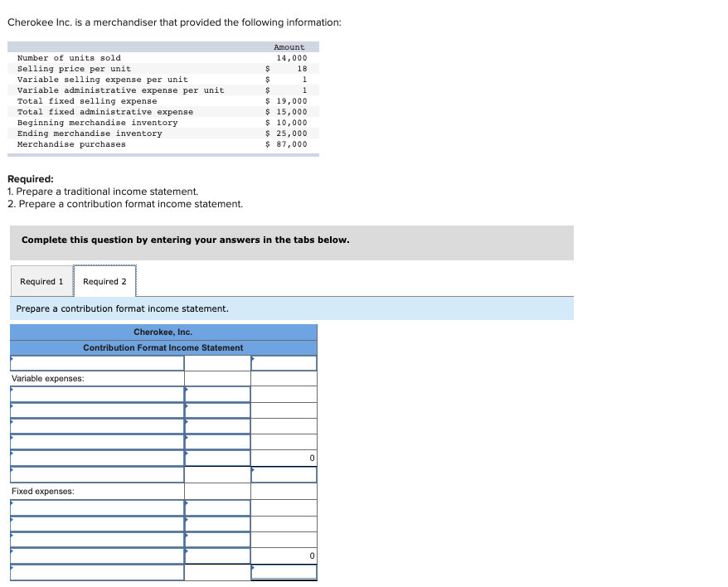Click the 'Number of units sold' row label

(69, 58)
